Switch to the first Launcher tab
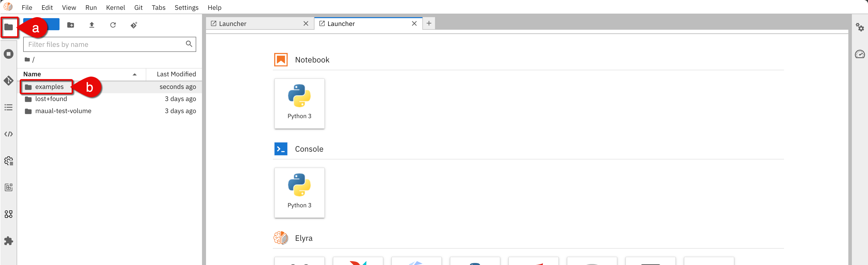The image size is (868, 265). coord(256,24)
